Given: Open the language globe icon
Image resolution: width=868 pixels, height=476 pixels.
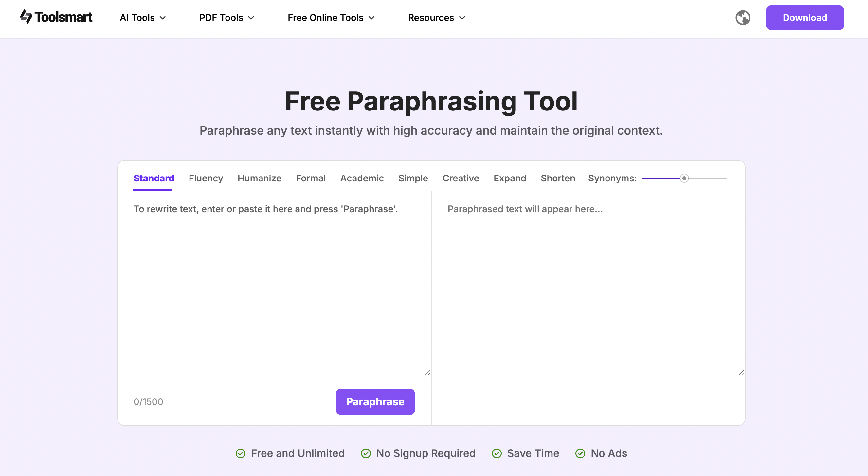Looking at the screenshot, I should [743, 18].
